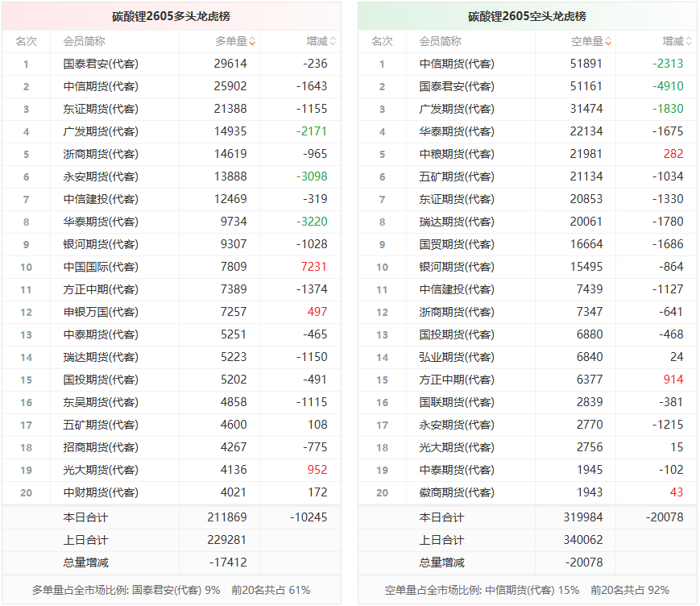Image resolution: width=700 pixels, height=606 pixels.
Task: Select 申银万国(代客) in the long ranking
Action: [101, 312]
